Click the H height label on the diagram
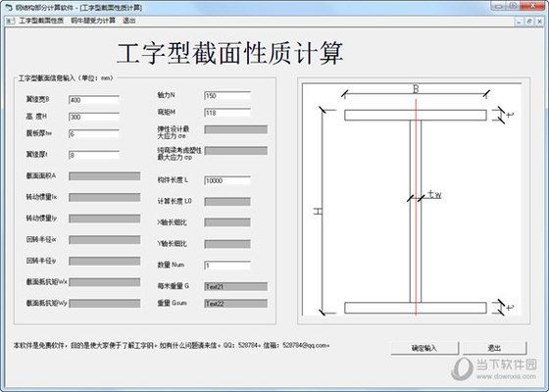 pyautogui.click(x=318, y=212)
